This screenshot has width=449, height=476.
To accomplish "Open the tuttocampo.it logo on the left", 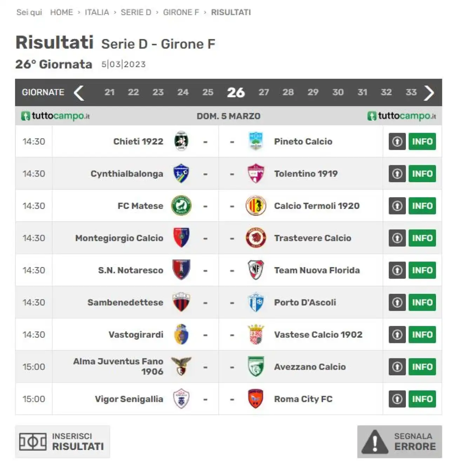I will pos(55,116).
